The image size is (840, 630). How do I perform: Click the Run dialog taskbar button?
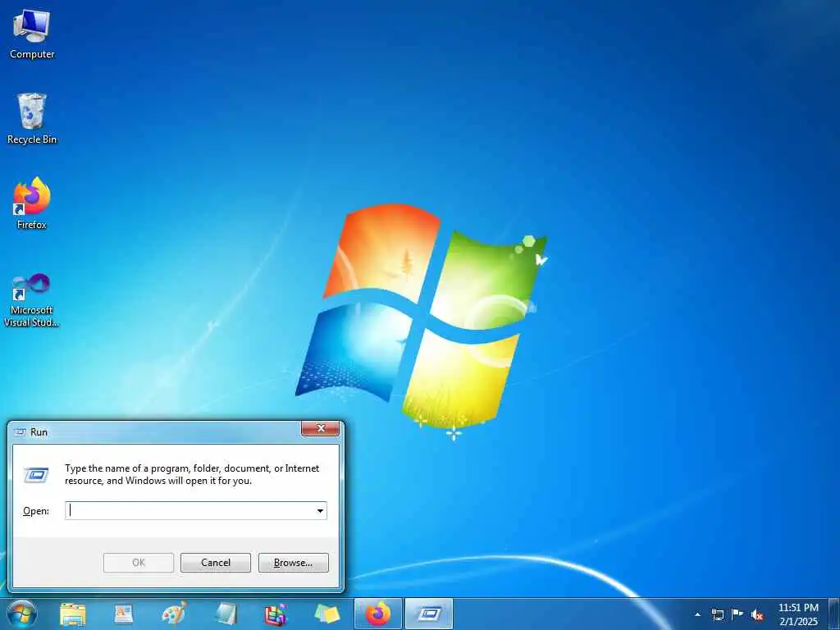428,614
